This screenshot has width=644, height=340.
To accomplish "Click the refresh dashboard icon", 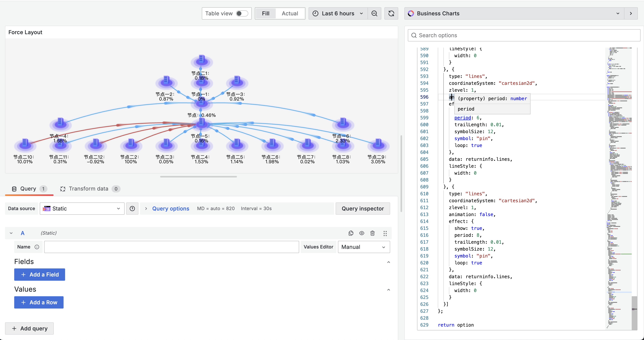I will [x=391, y=13].
